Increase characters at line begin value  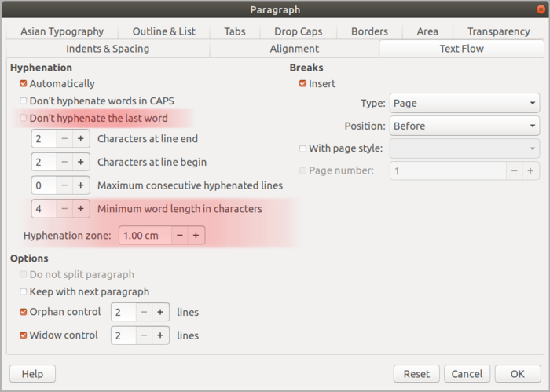pyautogui.click(x=80, y=163)
